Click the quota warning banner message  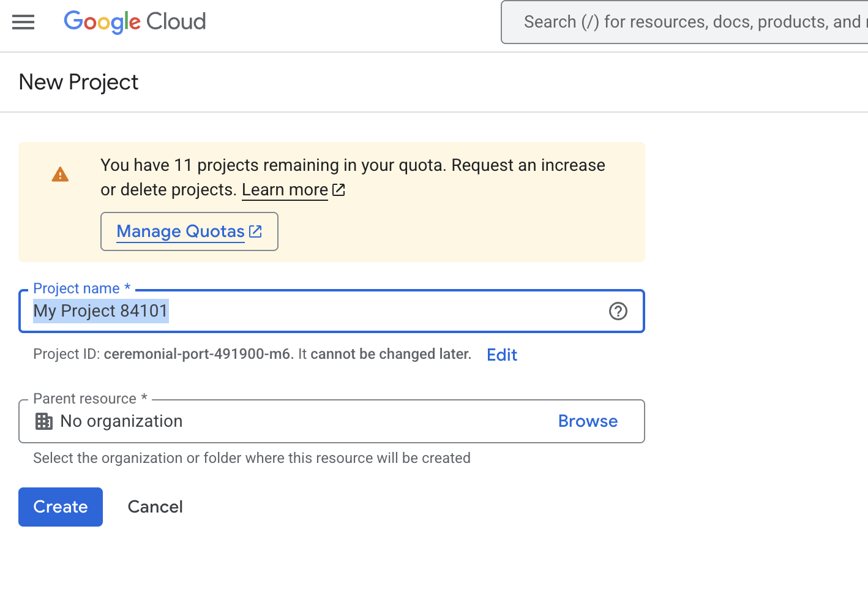click(x=352, y=177)
